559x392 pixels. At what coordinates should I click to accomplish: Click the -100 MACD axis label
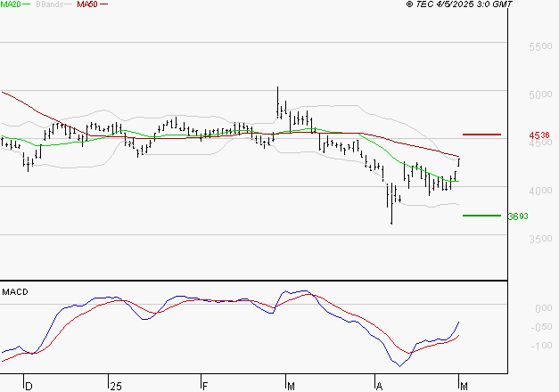click(540, 346)
